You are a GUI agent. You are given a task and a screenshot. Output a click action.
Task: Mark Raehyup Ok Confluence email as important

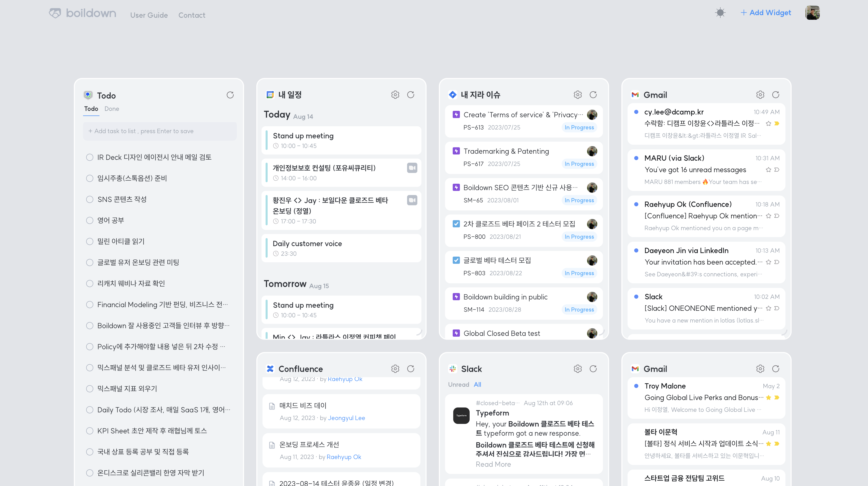pos(777,216)
